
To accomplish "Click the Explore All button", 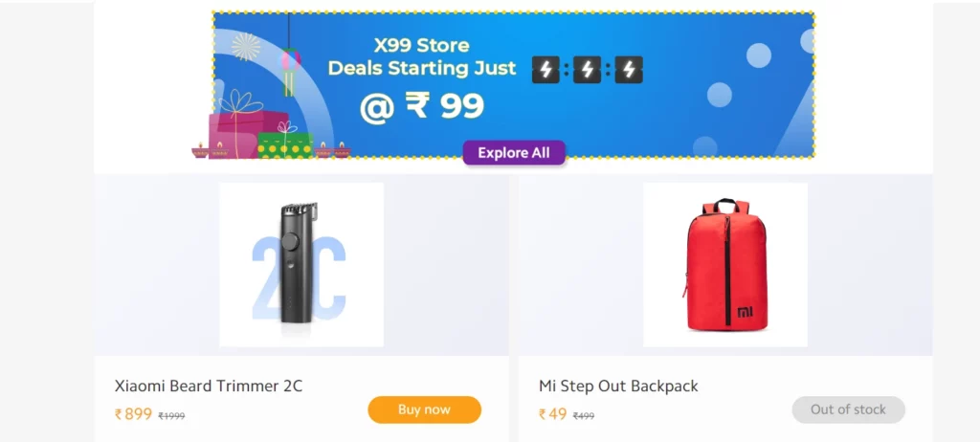I will click(514, 153).
